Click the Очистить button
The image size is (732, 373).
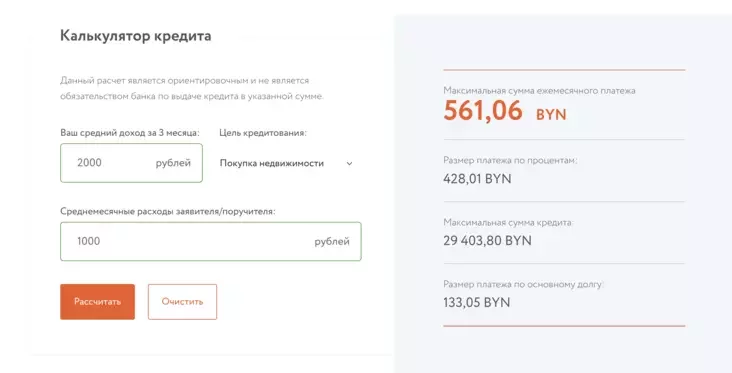click(x=182, y=302)
